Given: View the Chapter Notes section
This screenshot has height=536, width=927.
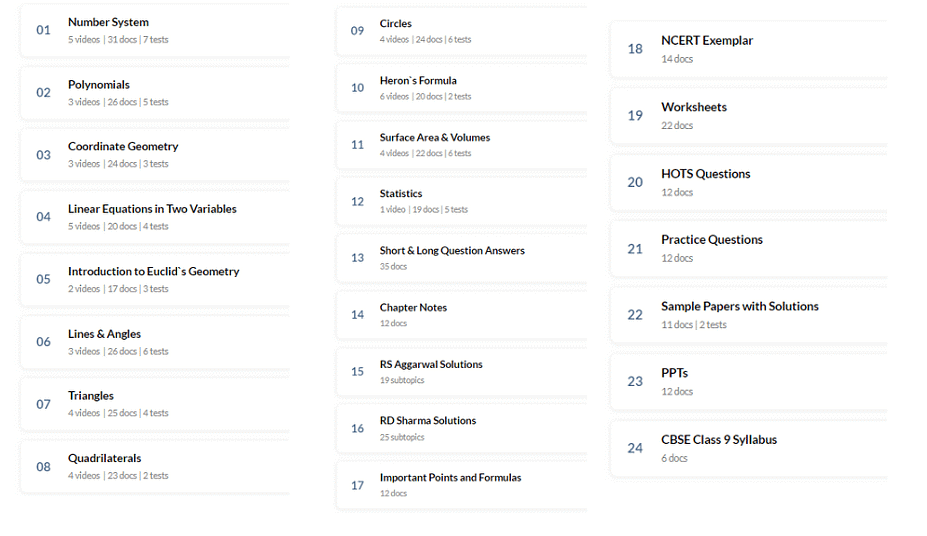Looking at the screenshot, I should pos(413,308).
